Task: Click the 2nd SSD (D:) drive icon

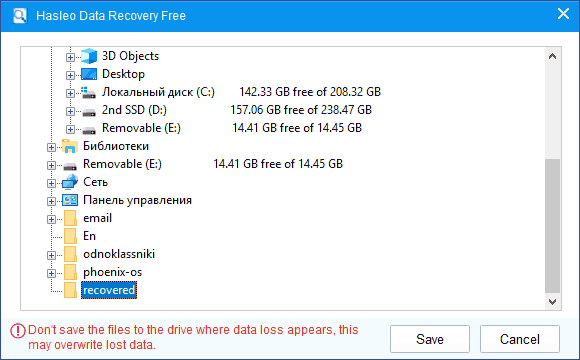Action: (89, 111)
